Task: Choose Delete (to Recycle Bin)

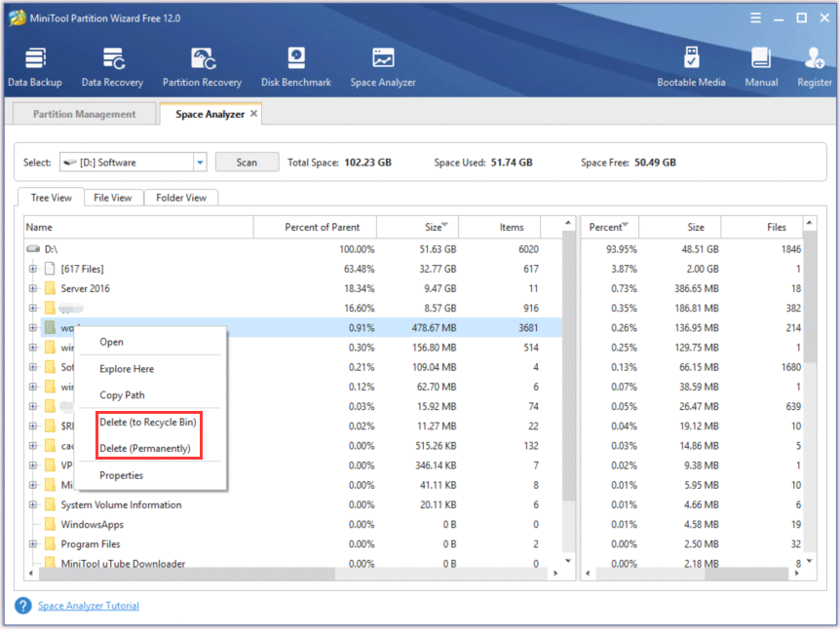Action: click(148, 423)
